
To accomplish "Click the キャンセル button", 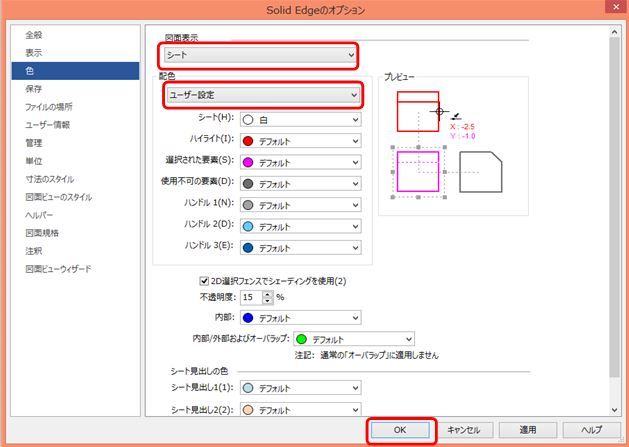I will [x=464, y=430].
